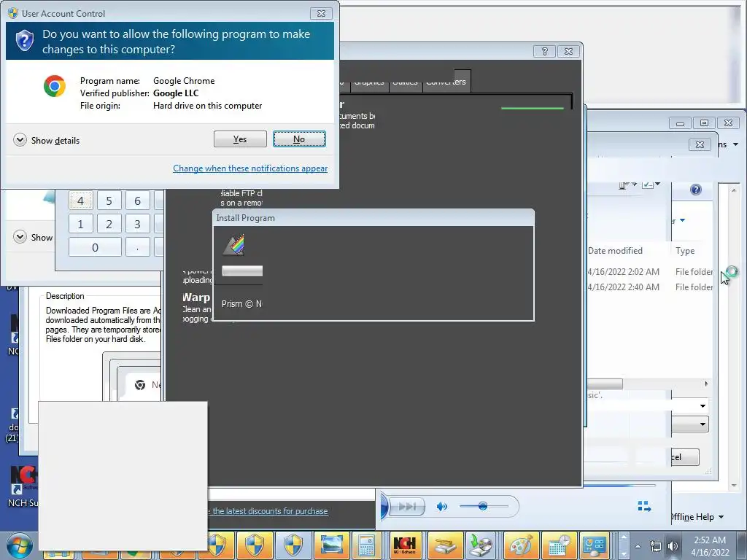The width and height of the screenshot is (747, 560).
Task: Click the blue dropdown arrow above Date modified
Action: 682,220
